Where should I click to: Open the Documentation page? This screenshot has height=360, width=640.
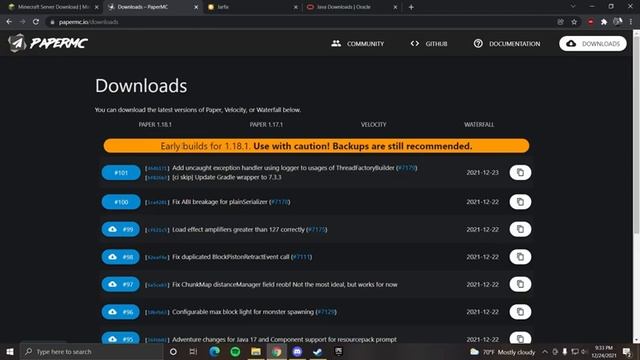coord(507,44)
